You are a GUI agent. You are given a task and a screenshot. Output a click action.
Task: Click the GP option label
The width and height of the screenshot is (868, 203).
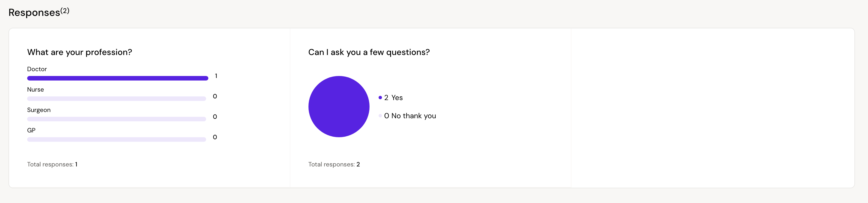click(31, 130)
